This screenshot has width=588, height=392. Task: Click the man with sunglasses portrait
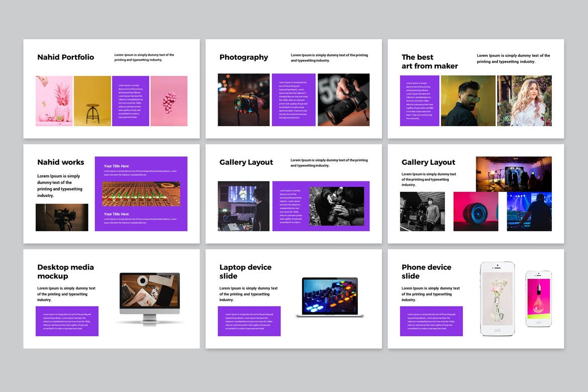click(468, 101)
